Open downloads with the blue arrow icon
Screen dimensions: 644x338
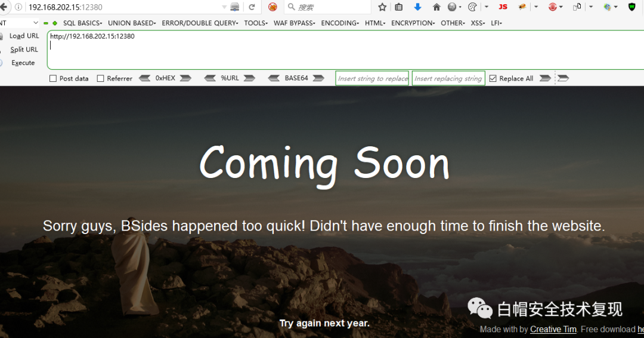(417, 7)
